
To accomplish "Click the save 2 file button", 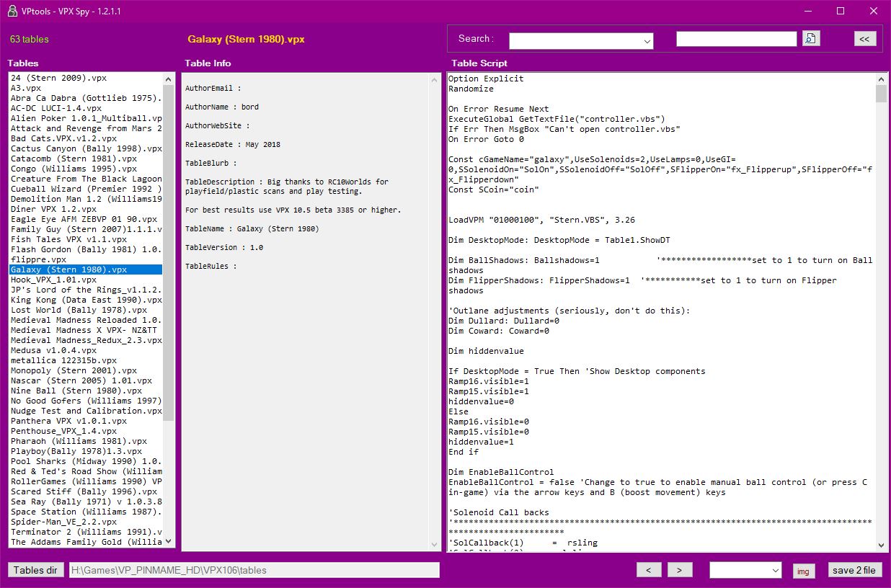I will coord(854,570).
